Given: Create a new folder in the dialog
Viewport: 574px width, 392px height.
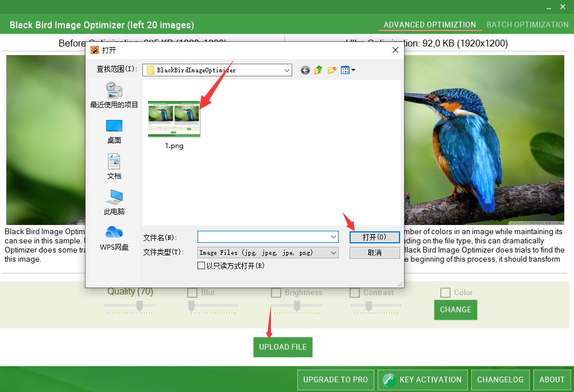Looking at the screenshot, I should (x=332, y=70).
